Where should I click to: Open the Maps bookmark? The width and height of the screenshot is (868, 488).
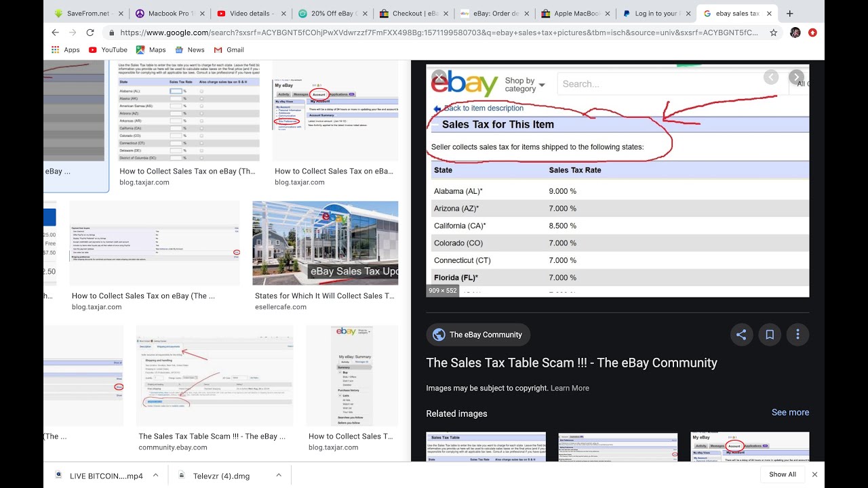(151, 49)
